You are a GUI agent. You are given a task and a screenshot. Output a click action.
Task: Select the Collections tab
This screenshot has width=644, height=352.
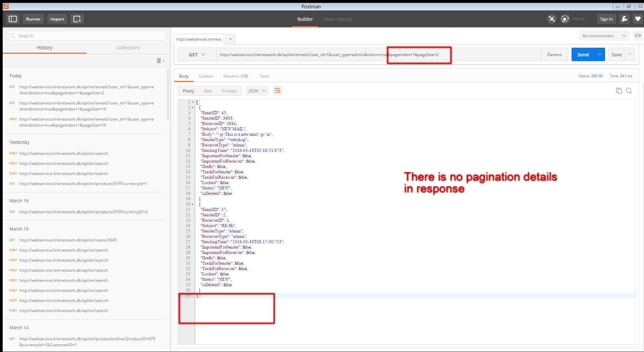128,48
